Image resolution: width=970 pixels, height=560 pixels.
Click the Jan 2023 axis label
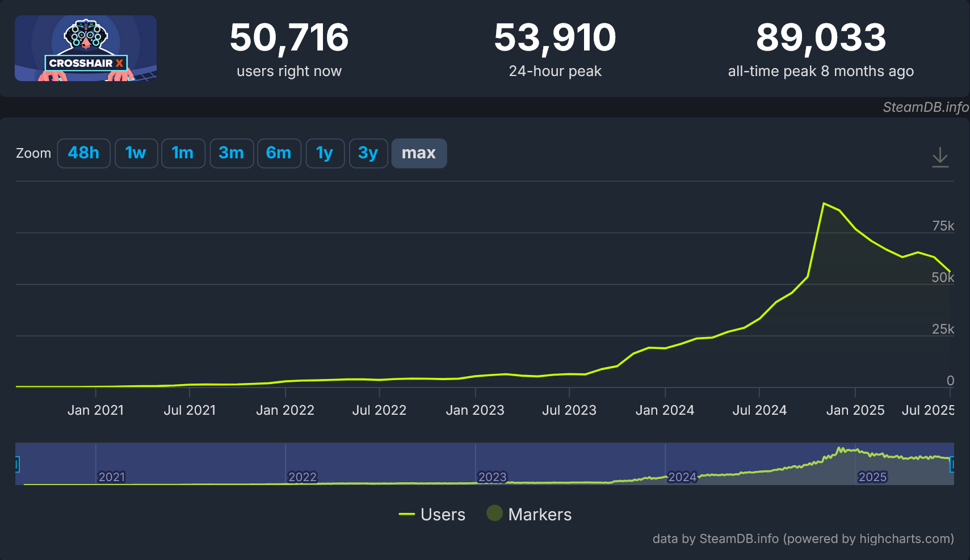tap(475, 410)
